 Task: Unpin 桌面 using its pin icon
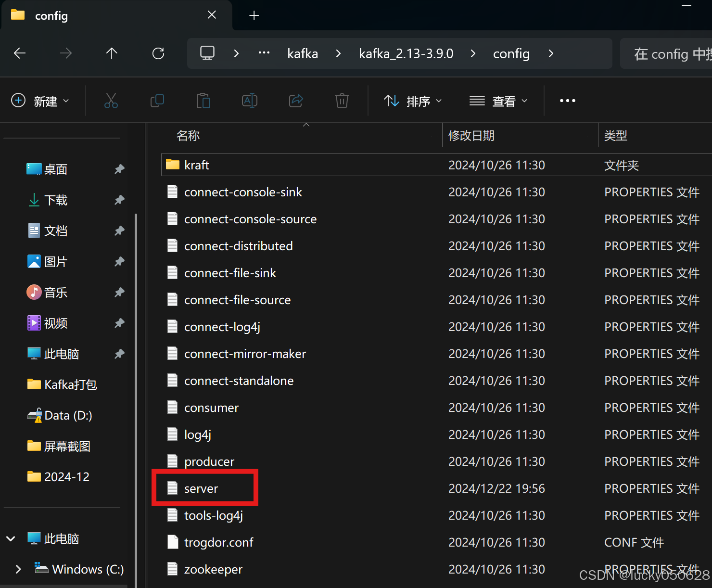point(119,169)
